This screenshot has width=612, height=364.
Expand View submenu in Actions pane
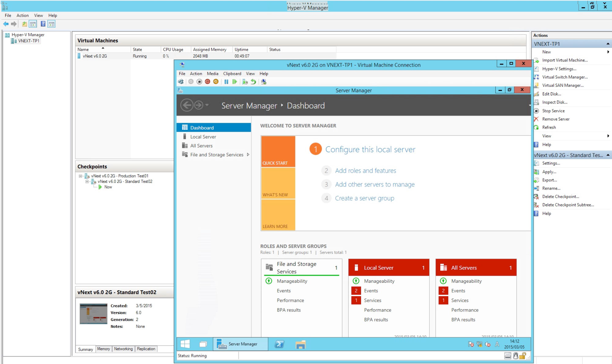(x=608, y=136)
